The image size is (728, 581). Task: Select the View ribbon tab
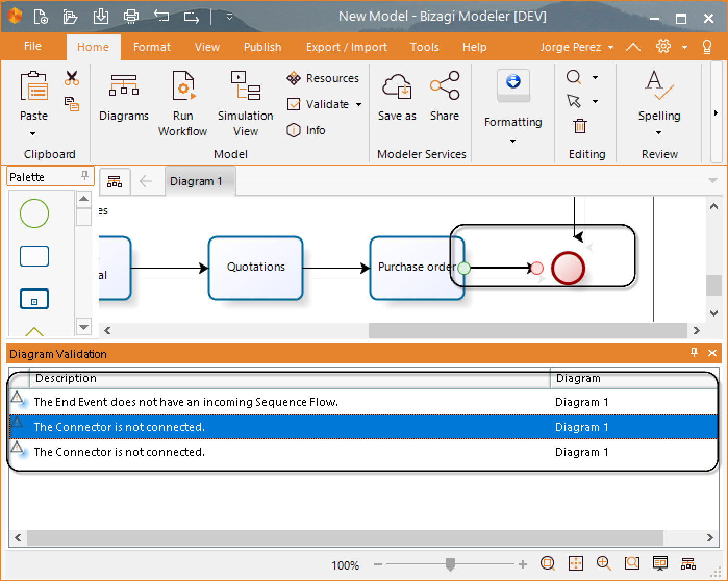(207, 47)
